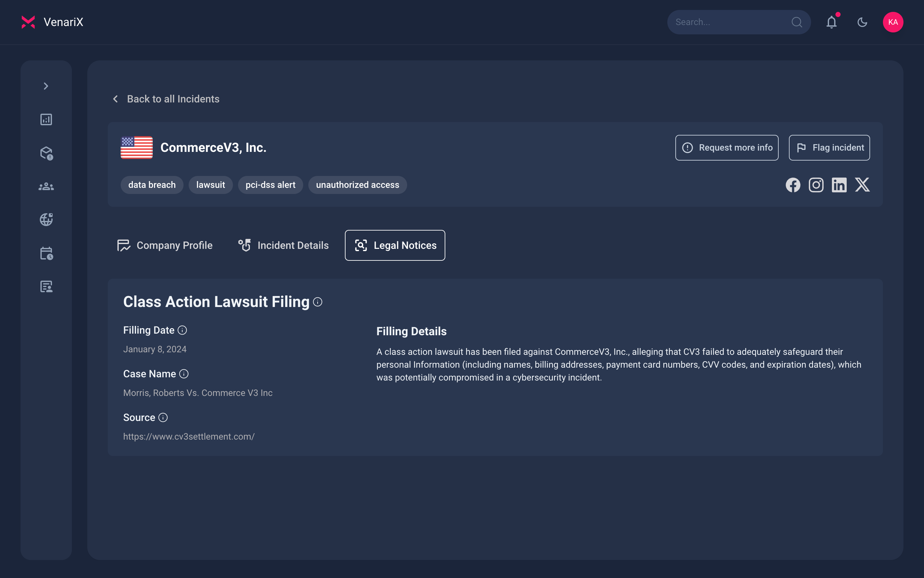Click info icon beside Class Action Lawsuit Filing
924x578 pixels.
(318, 302)
